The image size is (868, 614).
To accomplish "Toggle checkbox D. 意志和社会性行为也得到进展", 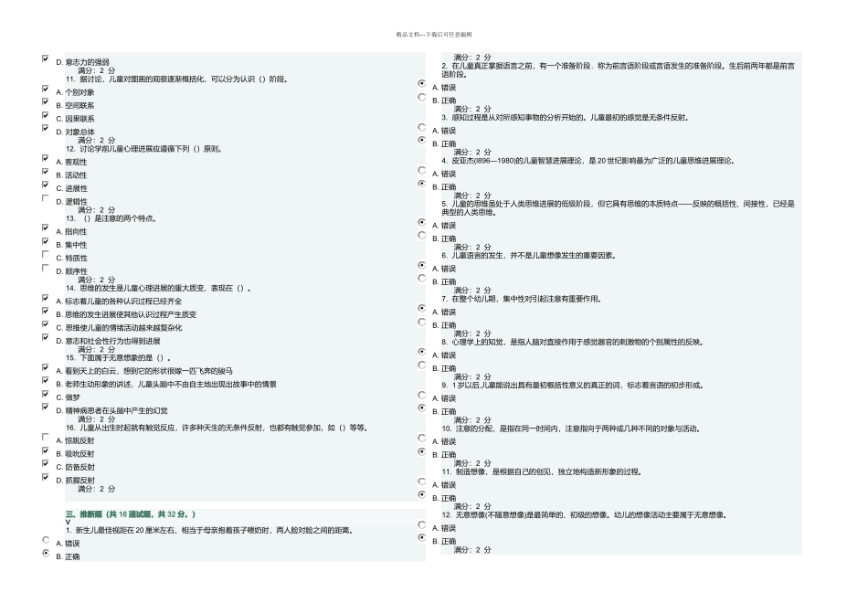I will (46, 338).
